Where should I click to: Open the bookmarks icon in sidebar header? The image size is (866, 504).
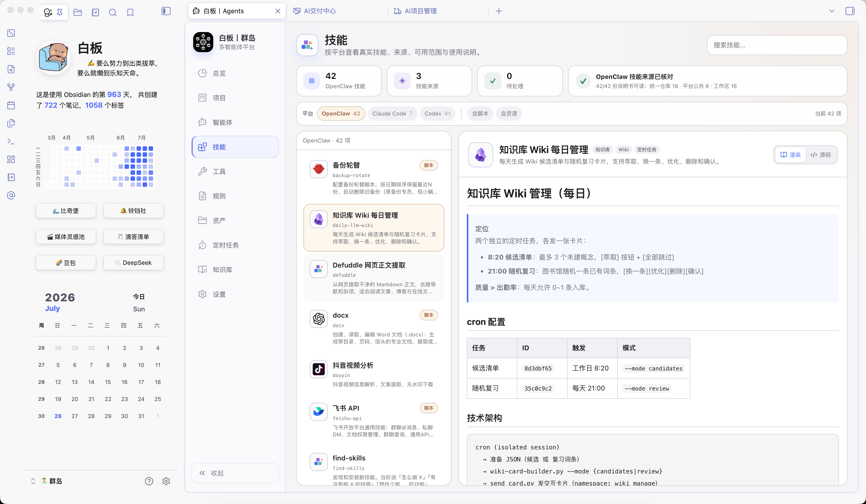(x=130, y=13)
